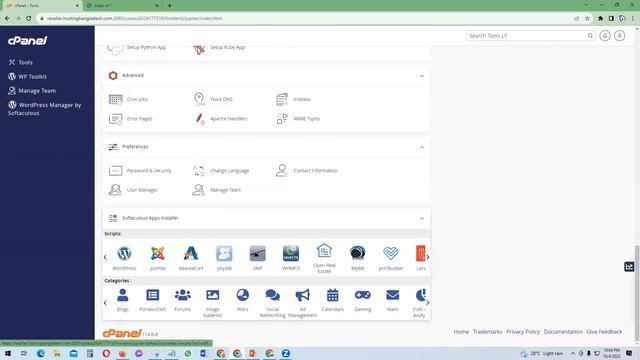
Task: Show next categories with right arrow
Action: [x=427, y=303]
